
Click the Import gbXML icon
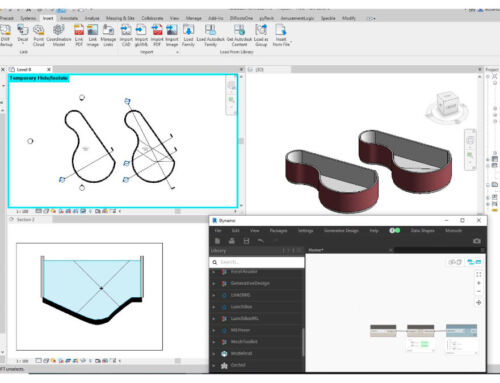[x=141, y=30]
